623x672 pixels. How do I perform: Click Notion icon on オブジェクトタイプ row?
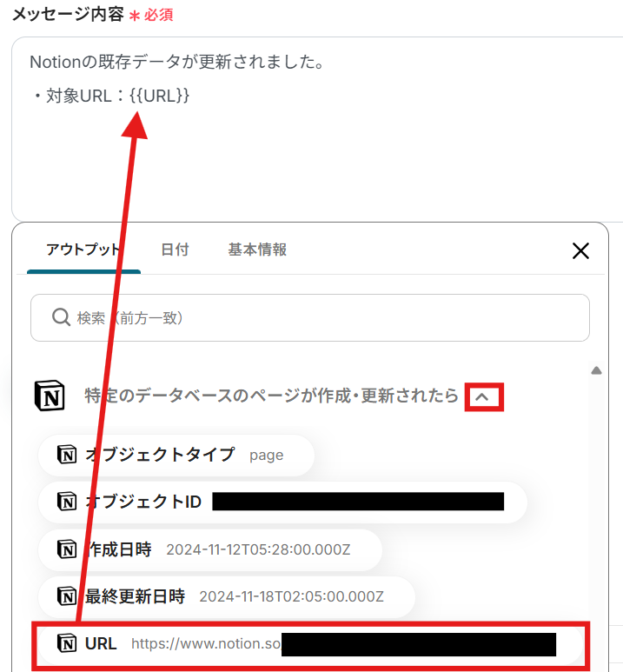67,455
